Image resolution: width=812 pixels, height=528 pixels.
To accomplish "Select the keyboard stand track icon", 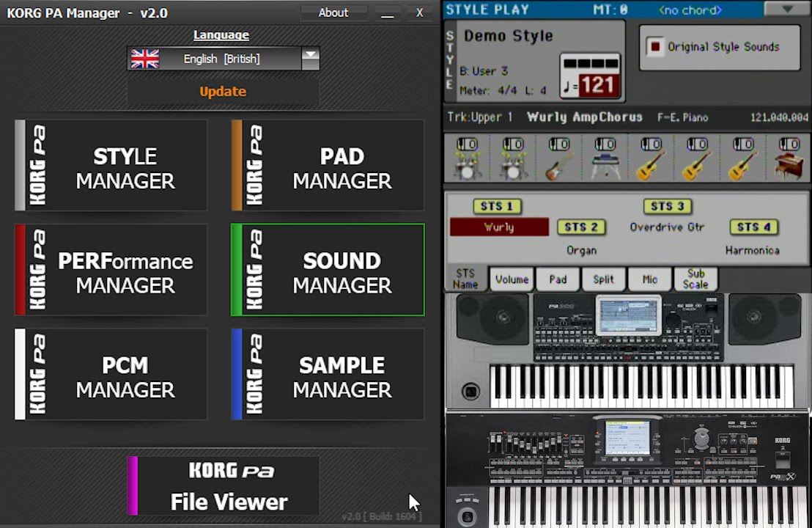I will point(605,166).
